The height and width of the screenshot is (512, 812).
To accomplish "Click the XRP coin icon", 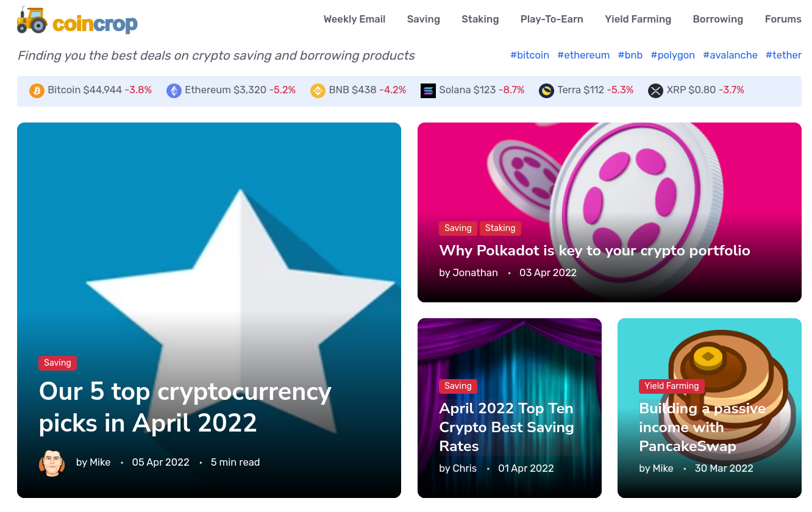I will (x=655, y=91).
